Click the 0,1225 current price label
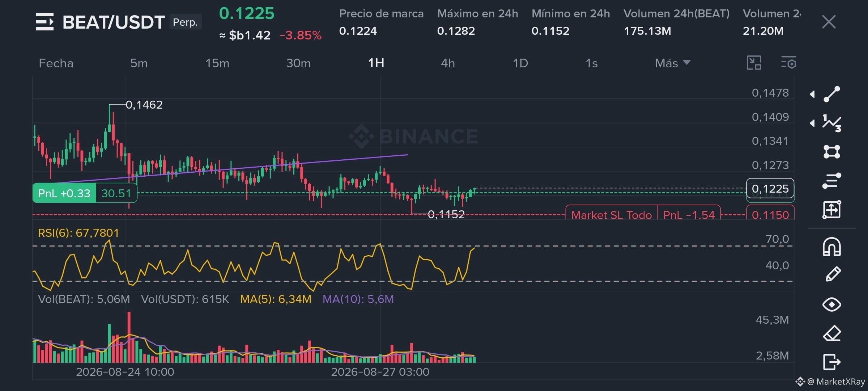The height and width of the screenshot is (391, 868). [770, 189]
